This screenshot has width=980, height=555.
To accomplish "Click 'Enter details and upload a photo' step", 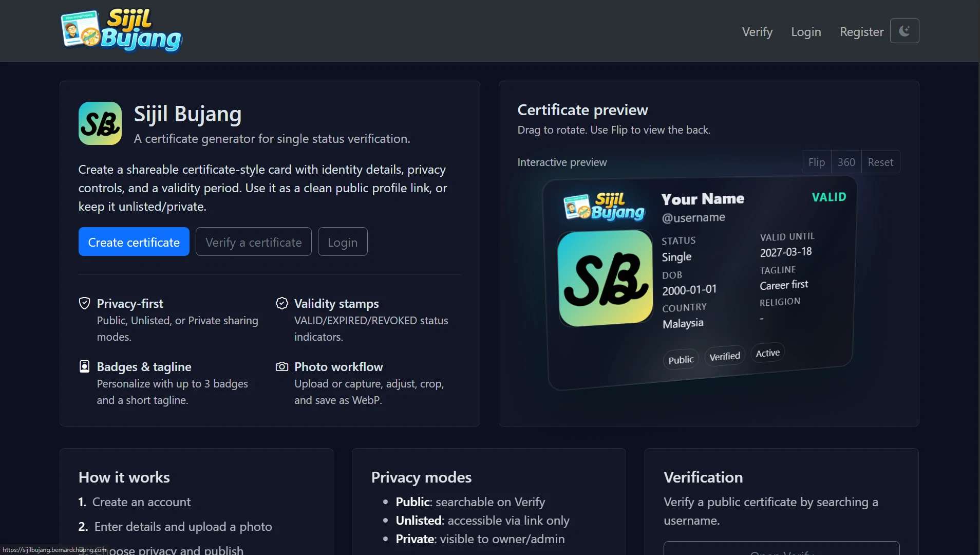I will point(183,526).
